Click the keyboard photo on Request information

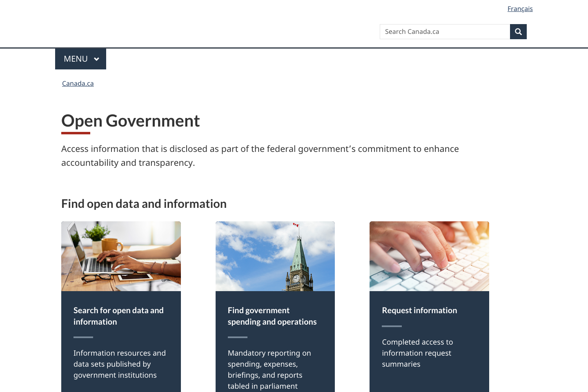429,256
